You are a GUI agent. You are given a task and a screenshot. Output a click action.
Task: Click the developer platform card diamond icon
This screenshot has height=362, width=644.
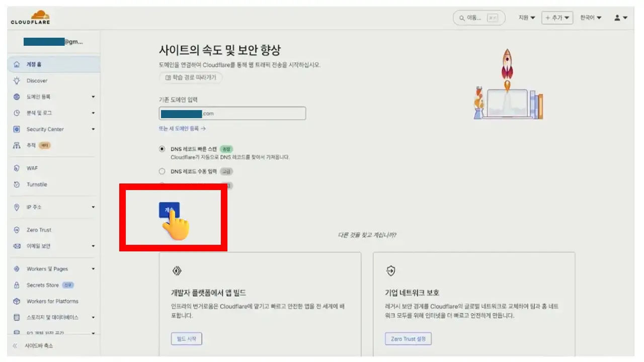[177, 271]
